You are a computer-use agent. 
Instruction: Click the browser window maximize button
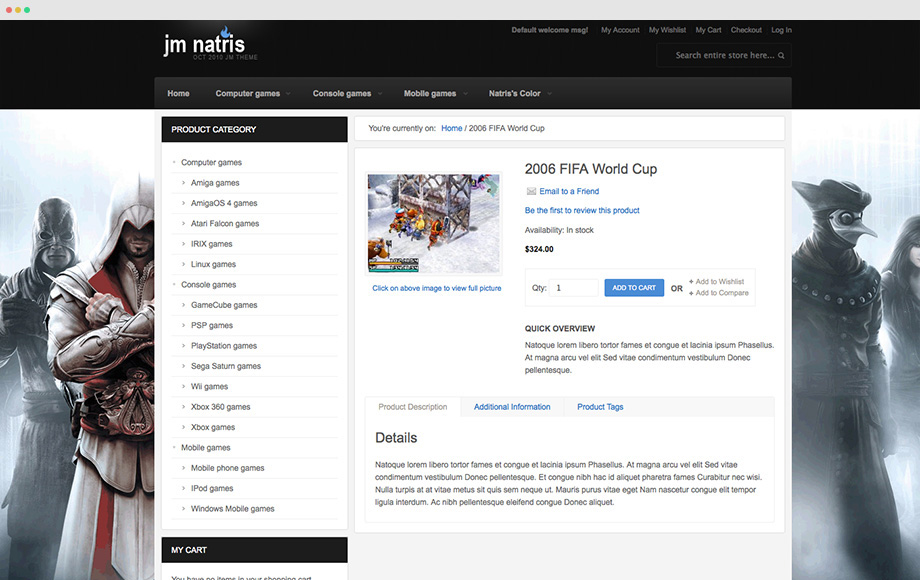(28, 10)
